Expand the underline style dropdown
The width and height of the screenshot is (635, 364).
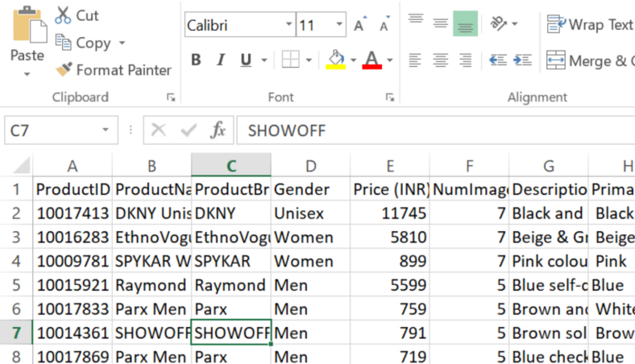coord(264,60)
